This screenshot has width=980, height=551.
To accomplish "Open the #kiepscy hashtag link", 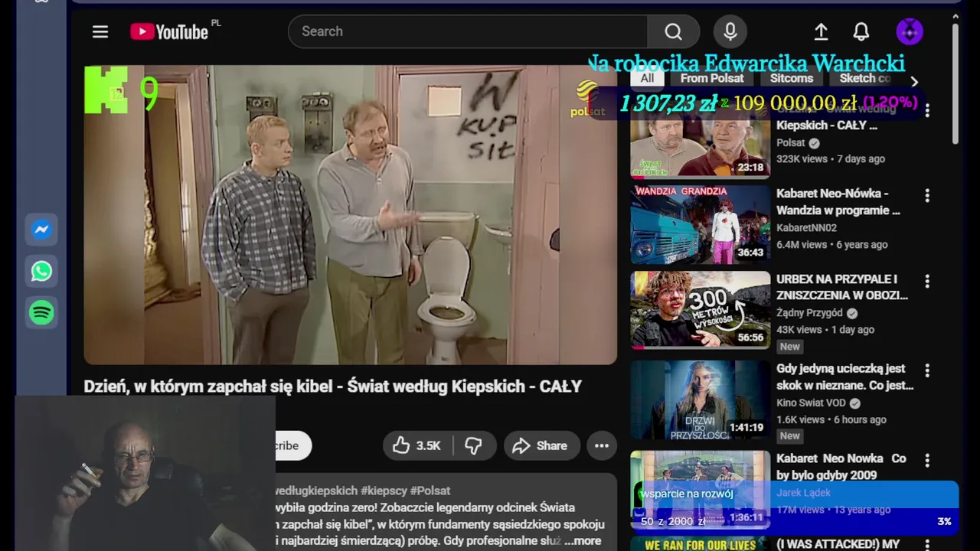I will pos(384,491).
